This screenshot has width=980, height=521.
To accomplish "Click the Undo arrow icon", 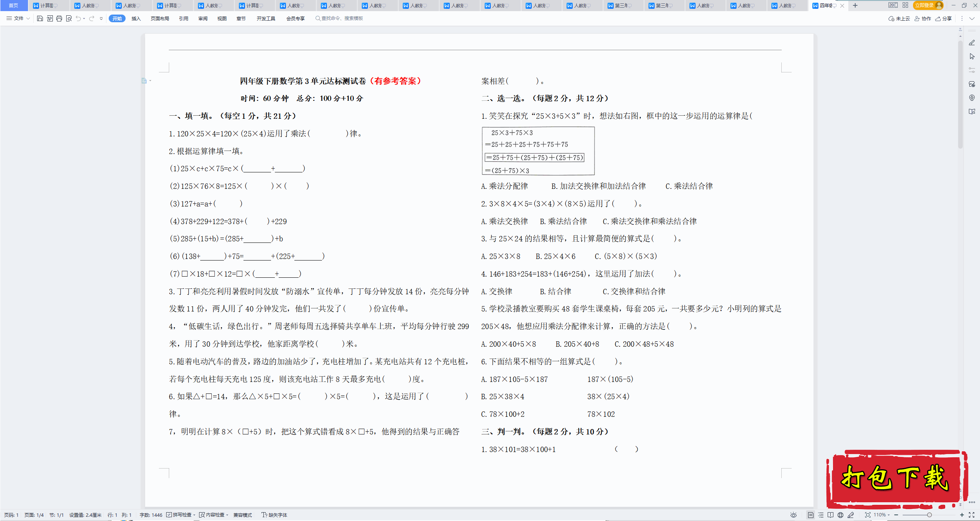I will [78, 18].
